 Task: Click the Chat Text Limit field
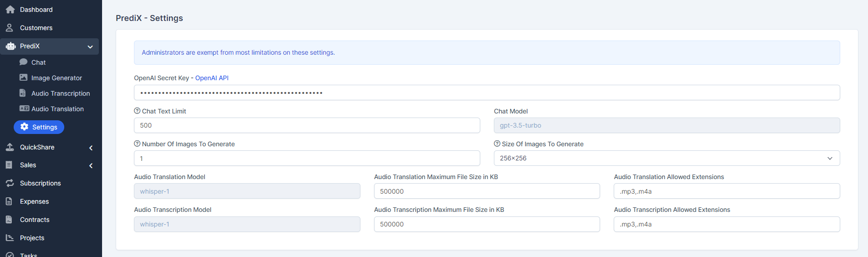click(x=307, y=125)
